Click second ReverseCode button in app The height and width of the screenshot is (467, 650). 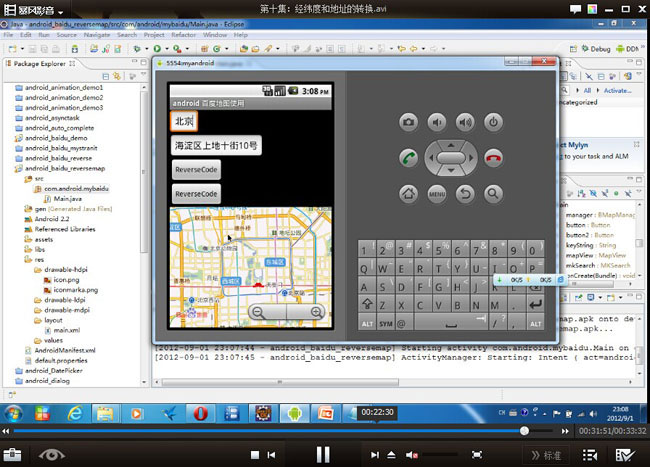[x=196, y=194]
